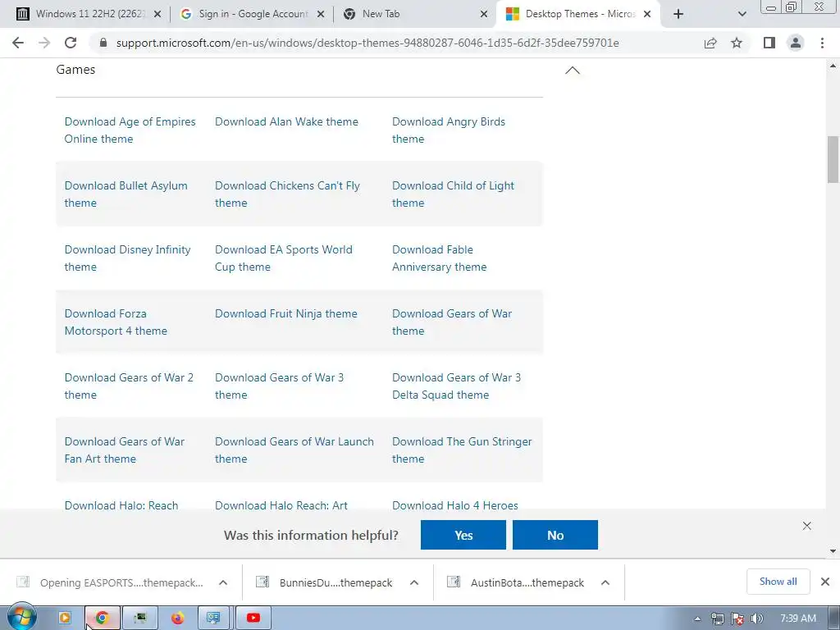Open the BunniesDu themepack options arrow
The image size is (840, 630).
tap(414, 582)
